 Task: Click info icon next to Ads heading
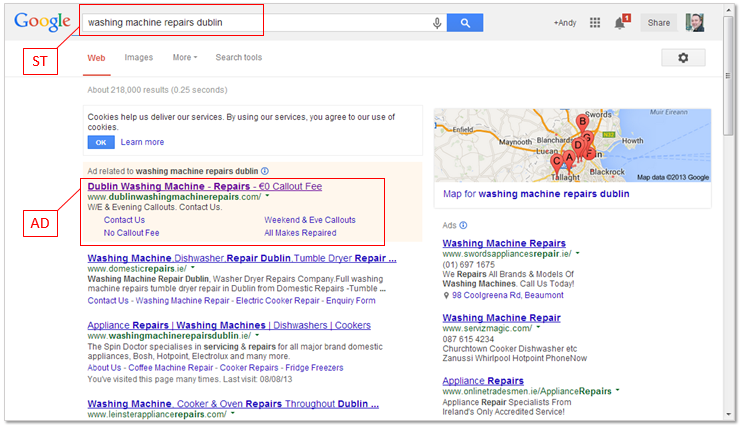(x=463, y=225)
